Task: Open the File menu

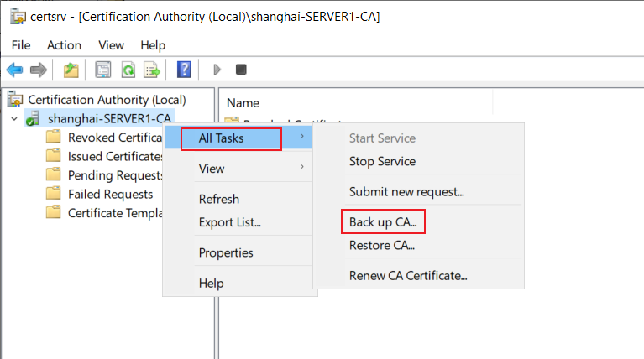Action: tap(21, 45)
